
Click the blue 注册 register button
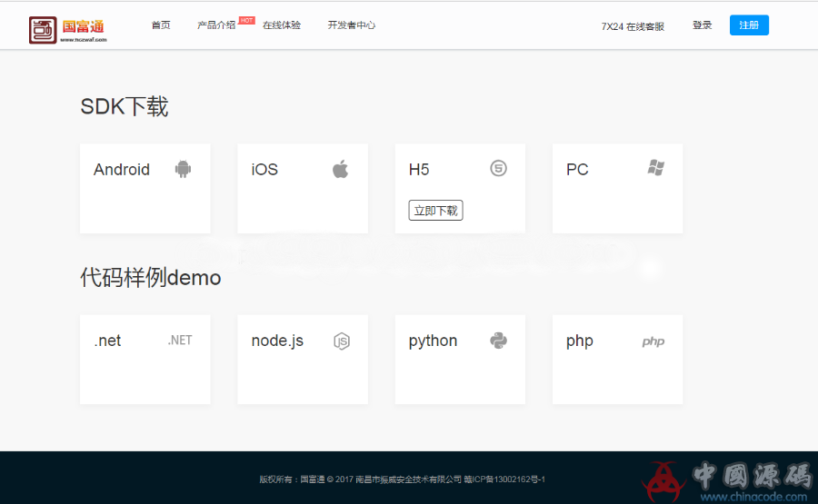tap(749, 25)
